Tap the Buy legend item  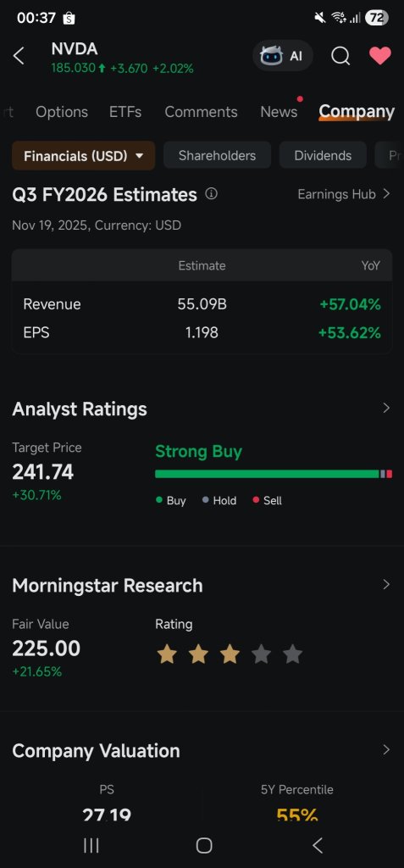pos(171,500)
